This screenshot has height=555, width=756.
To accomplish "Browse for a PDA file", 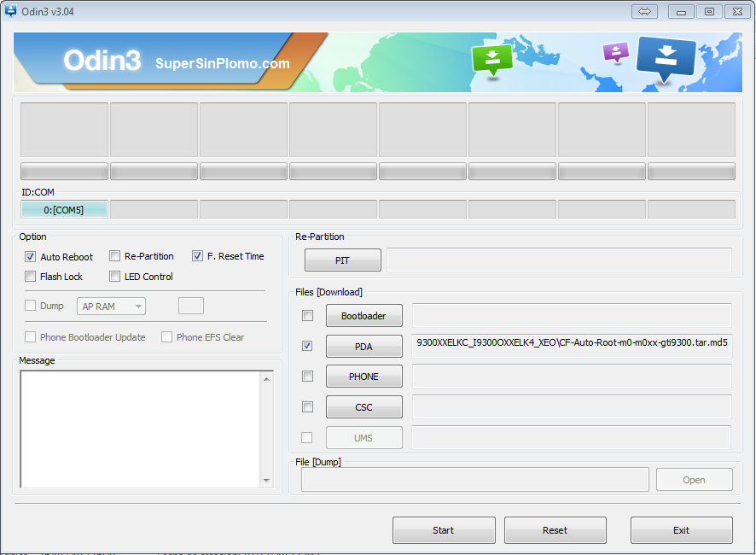I will [364, 346].
